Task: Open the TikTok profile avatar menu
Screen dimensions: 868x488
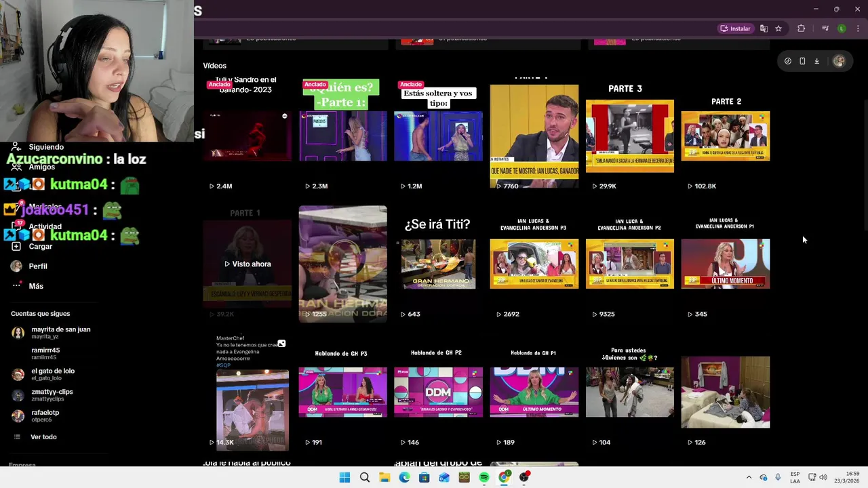Action: [839, 61]
